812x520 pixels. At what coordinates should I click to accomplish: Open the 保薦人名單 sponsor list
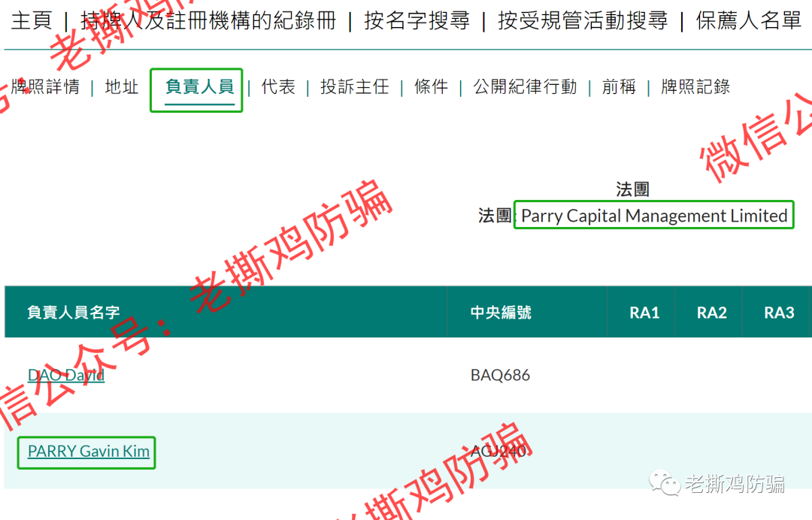[x=748, y=21]
